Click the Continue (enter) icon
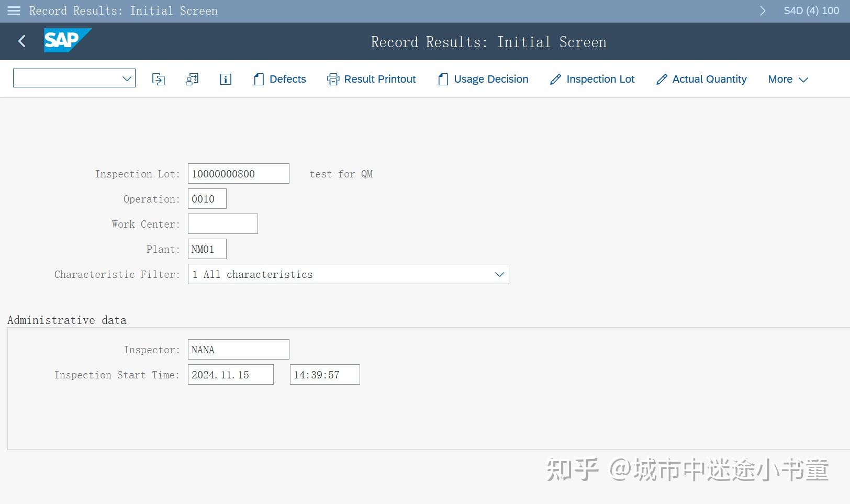The width and height of the screenshot is (850, 504). pos(159,79)
